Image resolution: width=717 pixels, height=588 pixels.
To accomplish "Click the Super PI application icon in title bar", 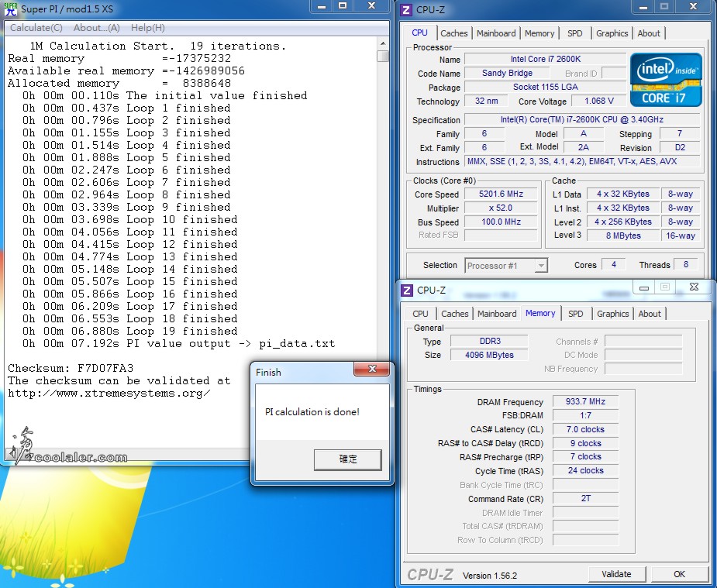I will [x=10, y=9].
